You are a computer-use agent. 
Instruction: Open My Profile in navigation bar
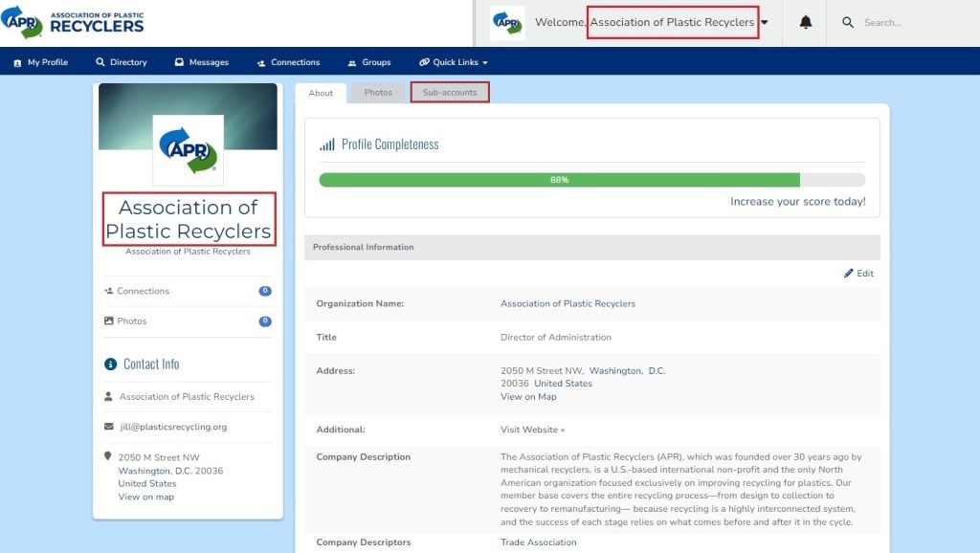[x=40, y=62]
